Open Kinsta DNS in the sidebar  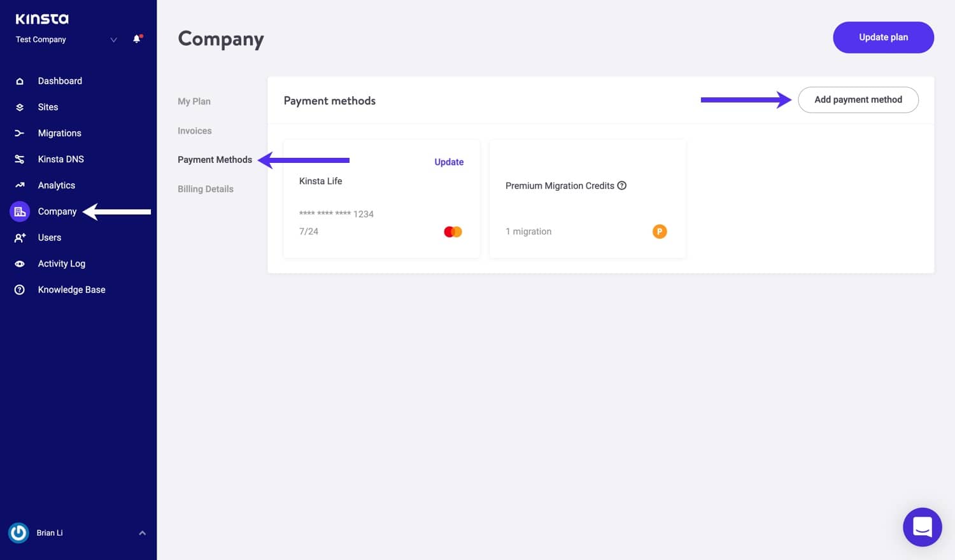click(x=60, y=159)
